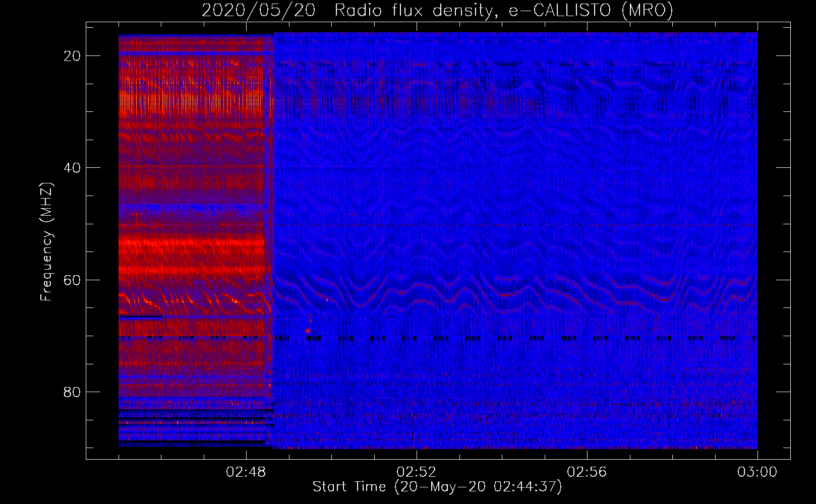
Task: Click the time tick label "03:00"
Action: click(757, 472)
